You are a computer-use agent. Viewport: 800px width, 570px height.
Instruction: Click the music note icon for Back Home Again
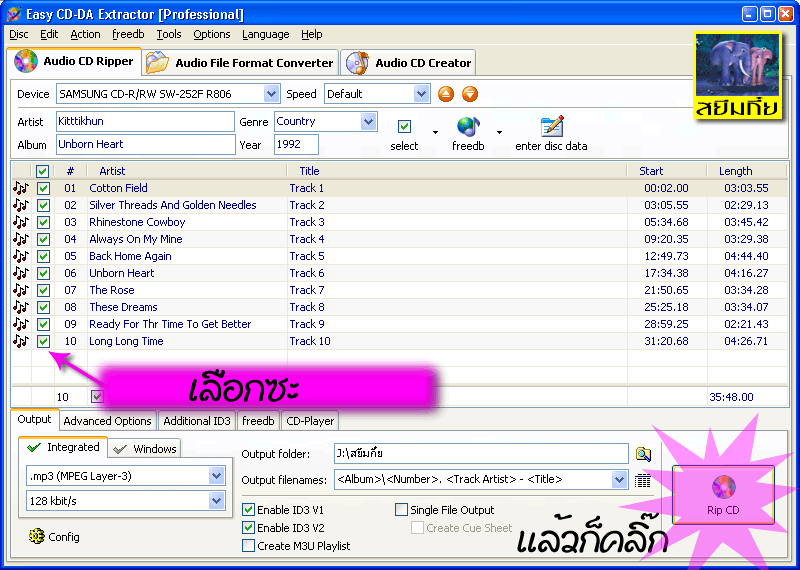20,256
